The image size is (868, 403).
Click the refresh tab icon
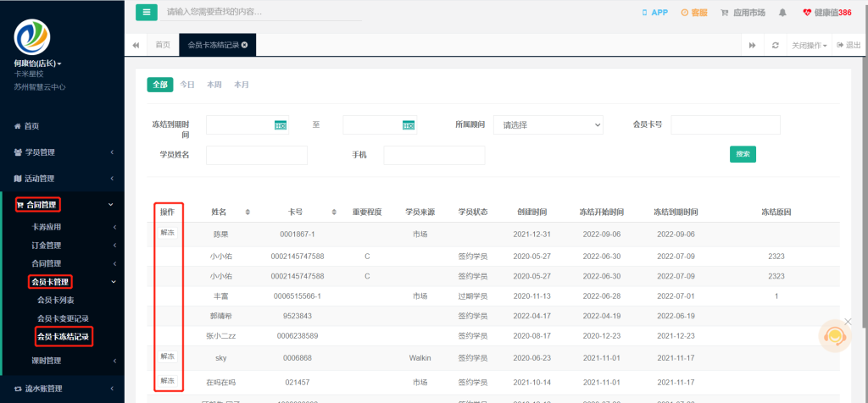775,46
